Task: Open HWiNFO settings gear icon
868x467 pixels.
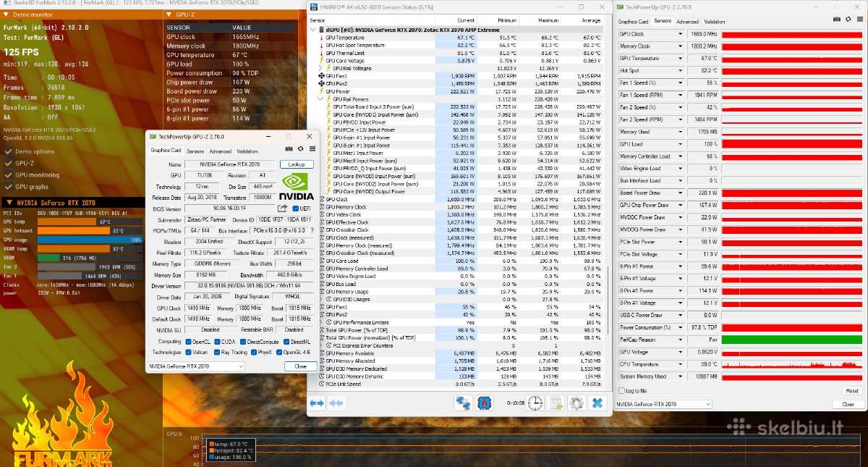Action: tap(576, 403)
